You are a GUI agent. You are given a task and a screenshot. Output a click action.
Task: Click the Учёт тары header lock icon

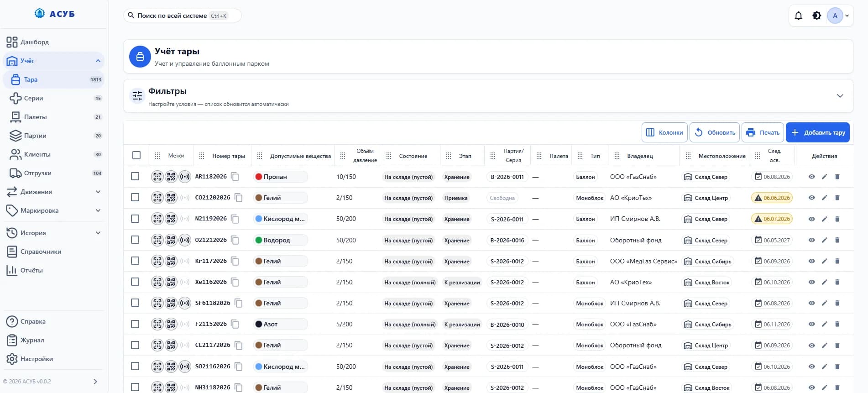point(140,57)
